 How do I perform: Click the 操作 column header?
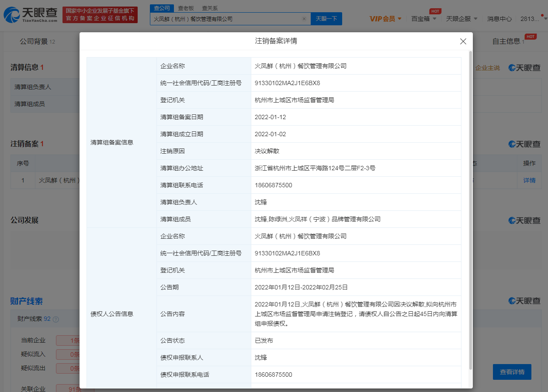click(x=529, y=163)
